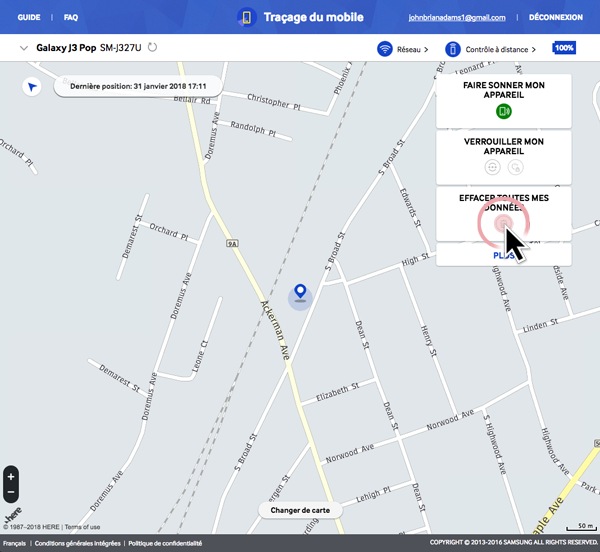Open Politique de confidentialité link
This screenshot has height=552, width=600.
click(165, 543)
